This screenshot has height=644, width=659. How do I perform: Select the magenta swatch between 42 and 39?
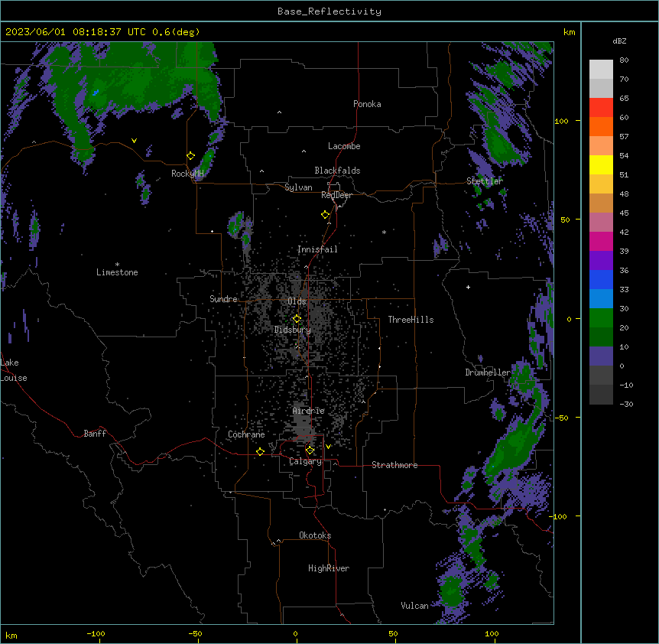click(x=601, y=241)
